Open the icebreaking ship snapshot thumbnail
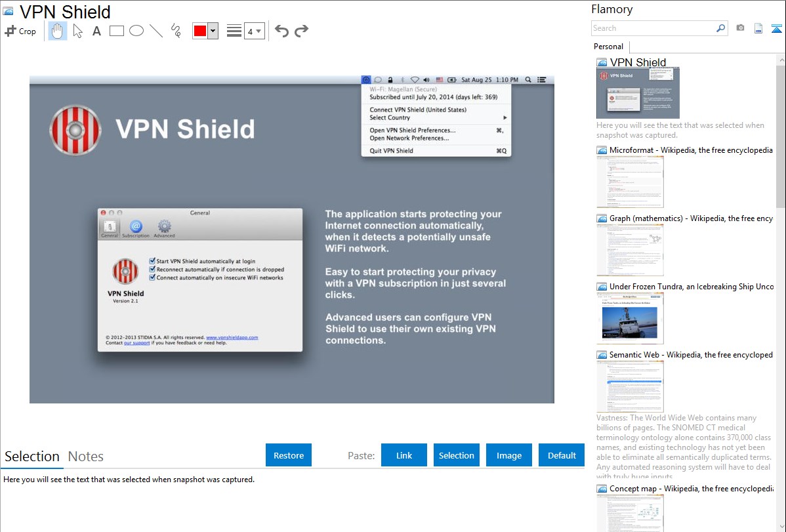 630,318
